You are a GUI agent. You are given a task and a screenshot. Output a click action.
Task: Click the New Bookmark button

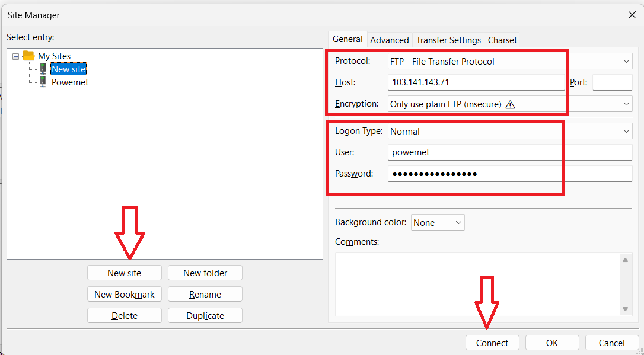[x=125, y=294]
